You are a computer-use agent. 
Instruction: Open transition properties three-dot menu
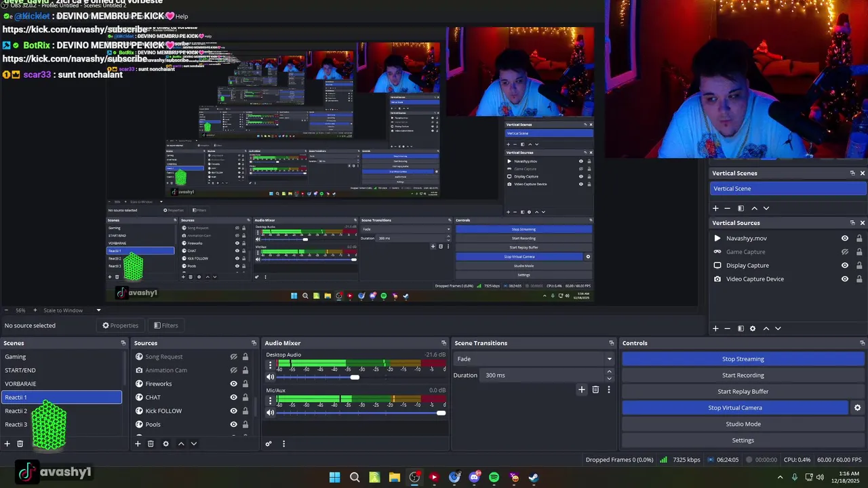coord(608,390)
